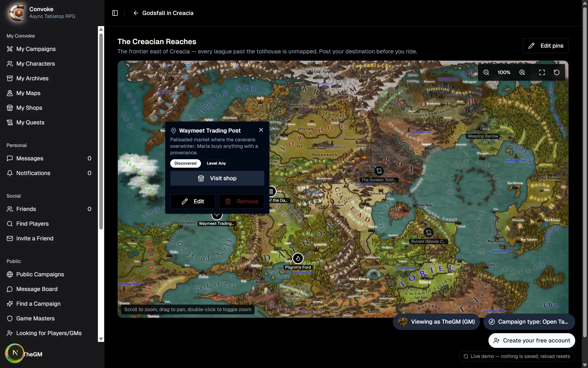Zoom out the map with minus magnifier
This screenshot has width=588, height=368.
point(486,72)
